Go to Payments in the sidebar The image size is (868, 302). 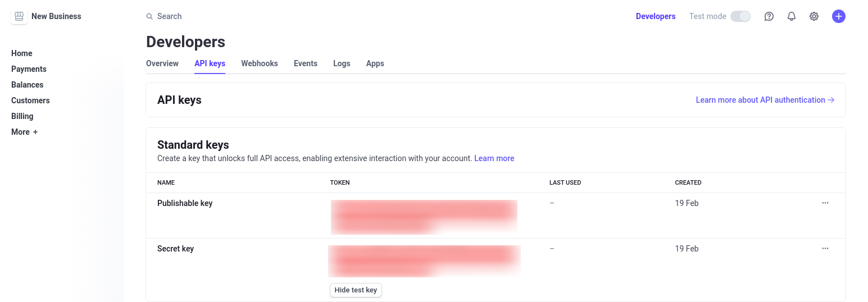[x=29, y=69]
